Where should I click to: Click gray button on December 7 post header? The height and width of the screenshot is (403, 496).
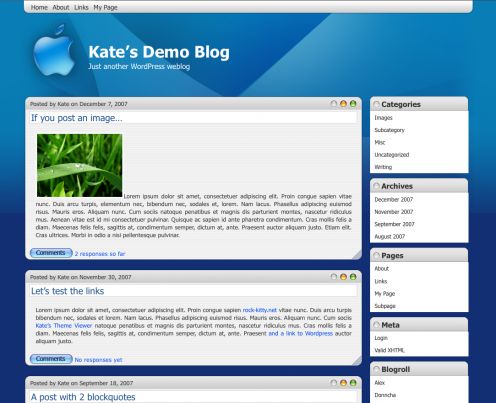click(x=334, y=104)
